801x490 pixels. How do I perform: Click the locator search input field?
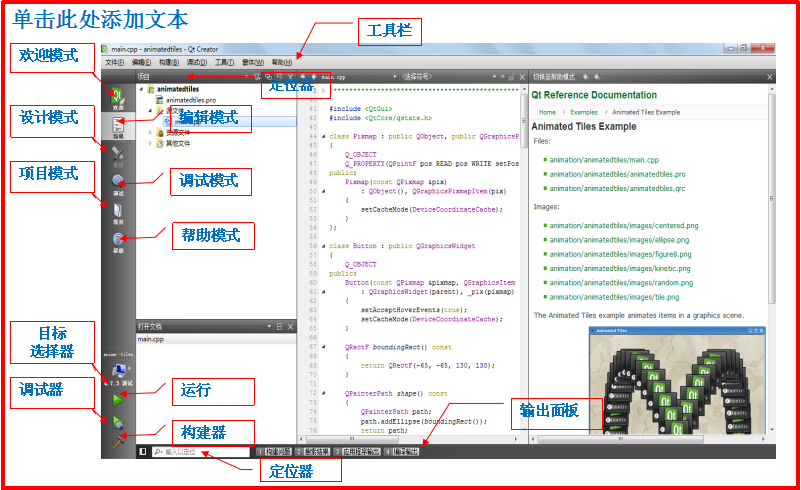point(201,452)
